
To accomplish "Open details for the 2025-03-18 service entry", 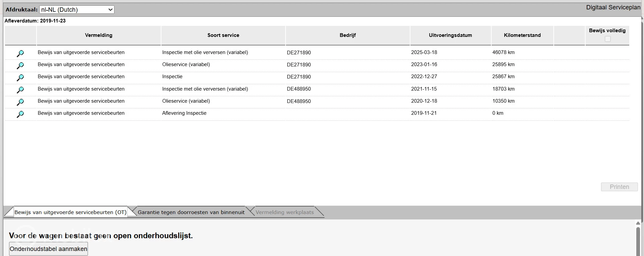I will tap(20, 53).
